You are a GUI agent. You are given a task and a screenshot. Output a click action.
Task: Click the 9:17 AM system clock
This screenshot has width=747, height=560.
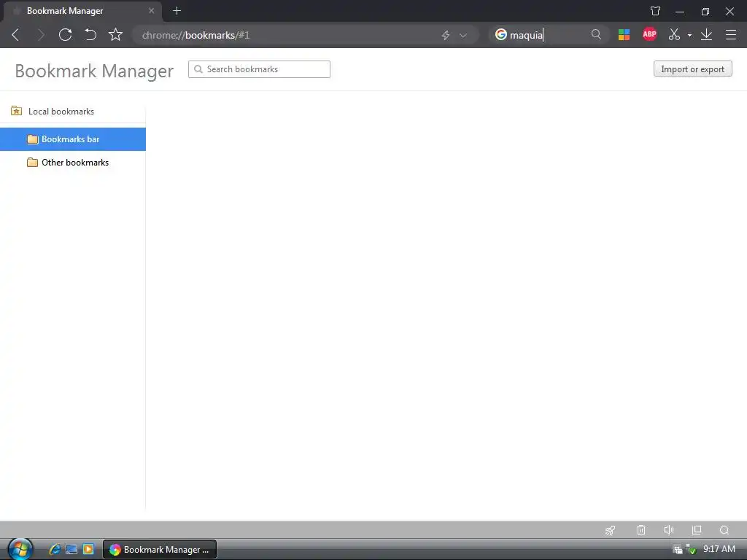[719, 549]
